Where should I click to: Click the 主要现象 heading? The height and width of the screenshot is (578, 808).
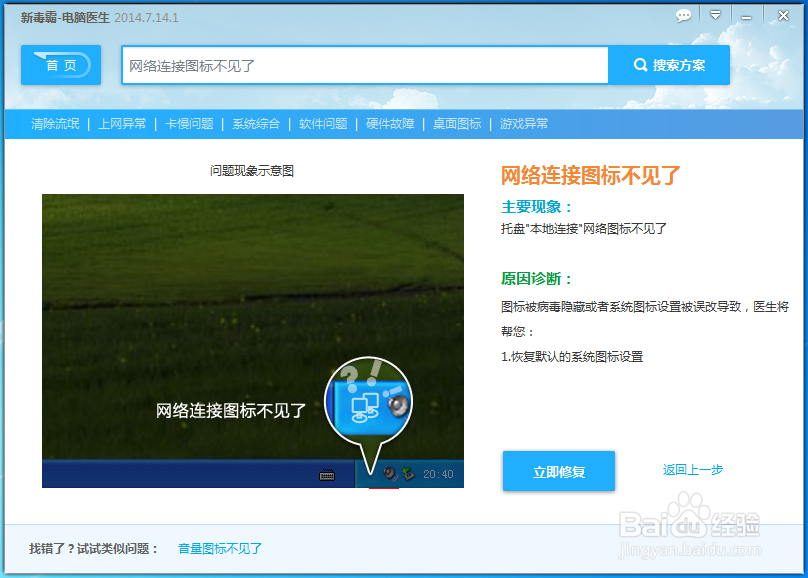536,207
